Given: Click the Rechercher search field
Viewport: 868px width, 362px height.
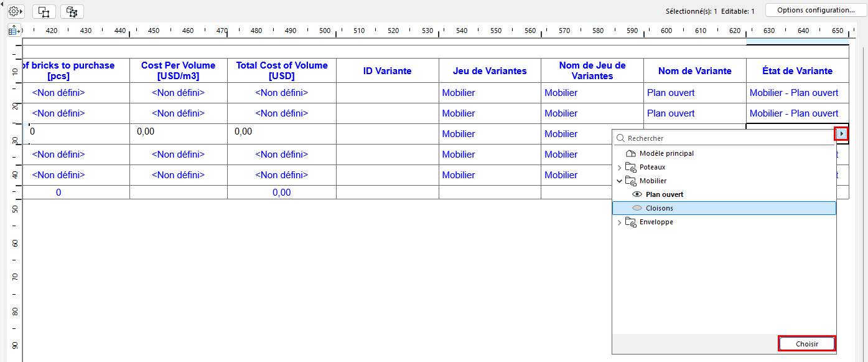Looking at the screenshot, I should [x=724, y=138].
